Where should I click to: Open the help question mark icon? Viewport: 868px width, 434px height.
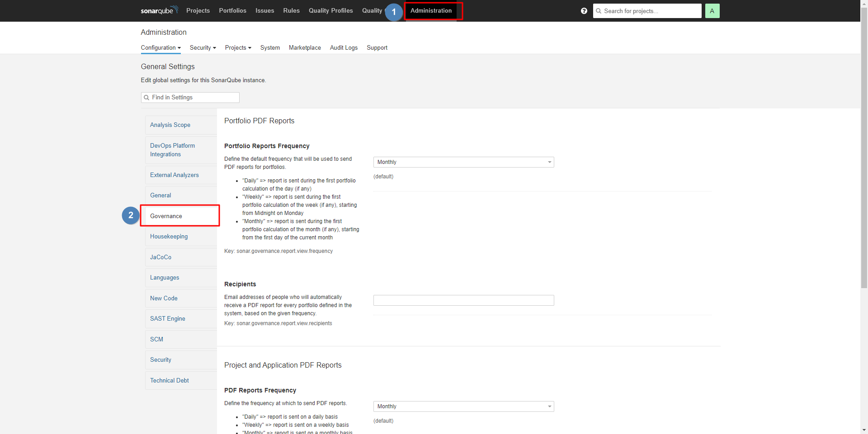pyautogui.click(x=584, y=11)
